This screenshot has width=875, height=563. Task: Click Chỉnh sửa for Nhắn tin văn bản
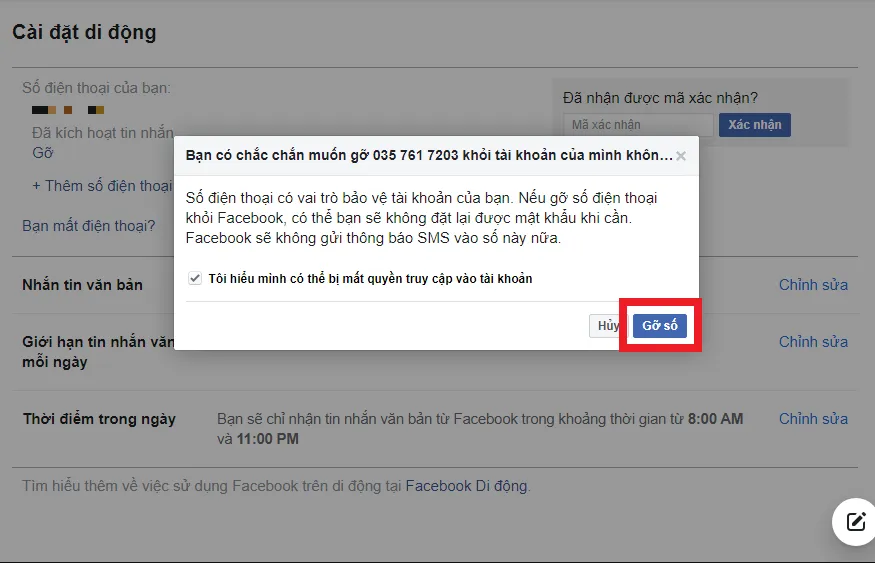coord(813,285)
